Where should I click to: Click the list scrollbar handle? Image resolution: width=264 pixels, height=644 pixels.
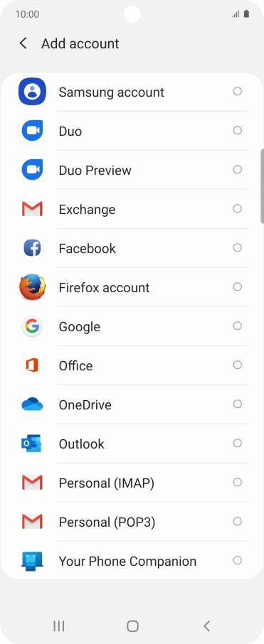point(262,186)
